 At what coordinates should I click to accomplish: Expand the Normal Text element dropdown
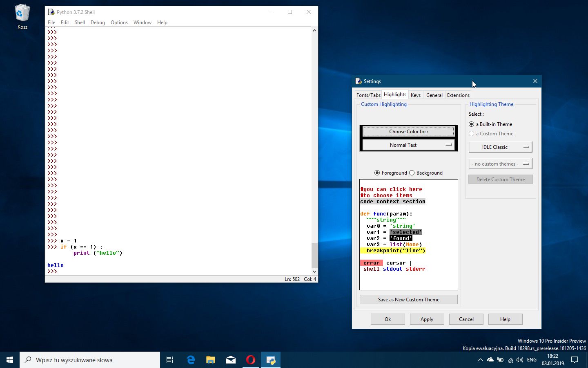pyautogui.click(x=408, y=145)
